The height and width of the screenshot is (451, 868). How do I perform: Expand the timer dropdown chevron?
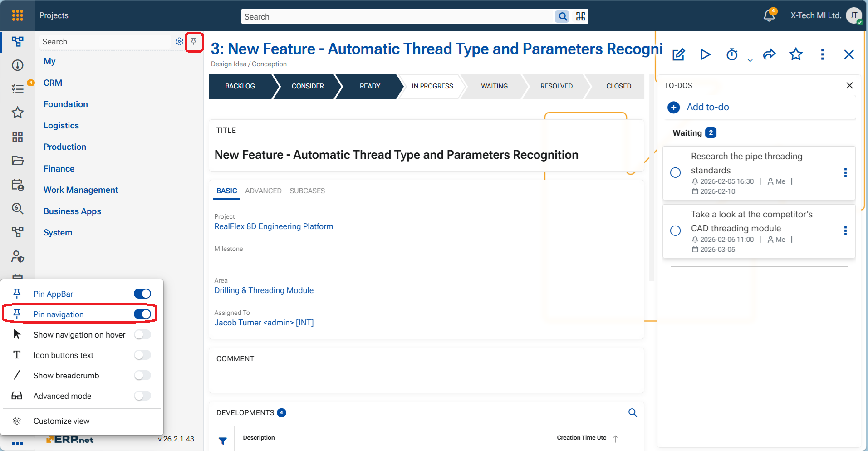click(x=750, y=60)
